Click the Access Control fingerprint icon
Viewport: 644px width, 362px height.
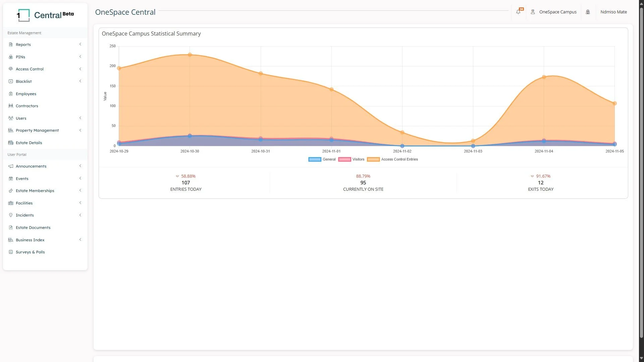coord(11,69)
